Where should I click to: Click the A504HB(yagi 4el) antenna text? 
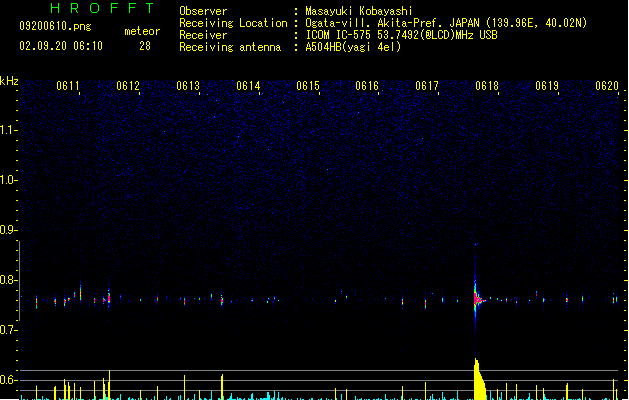(x=353, y=47)
